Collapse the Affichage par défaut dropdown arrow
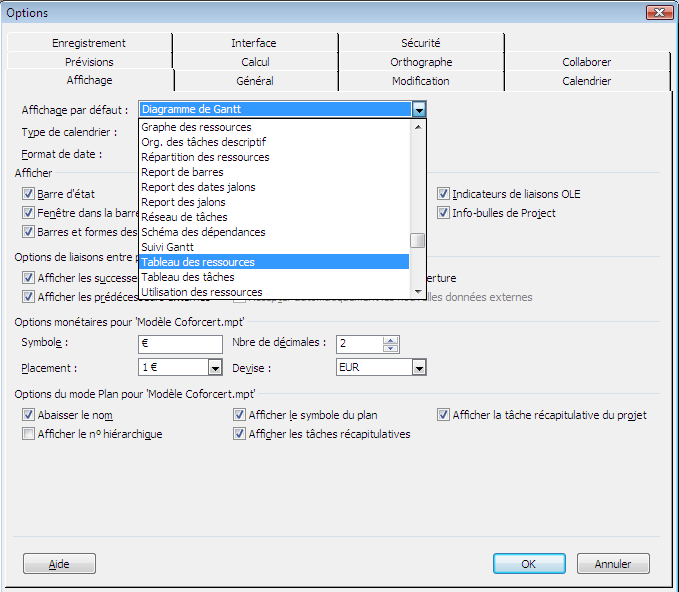The image size is (679, 592). pos(420,109)
